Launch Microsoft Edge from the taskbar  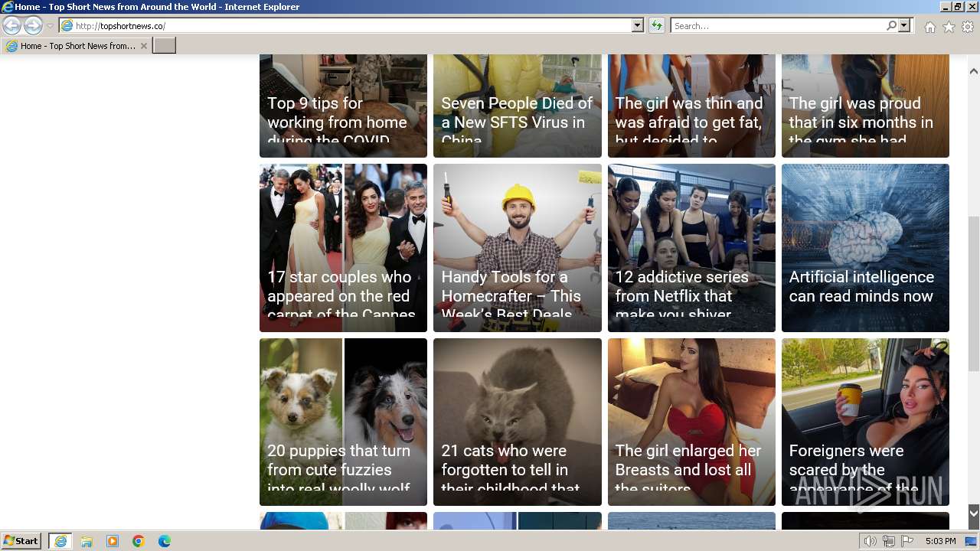pos(165,540)
